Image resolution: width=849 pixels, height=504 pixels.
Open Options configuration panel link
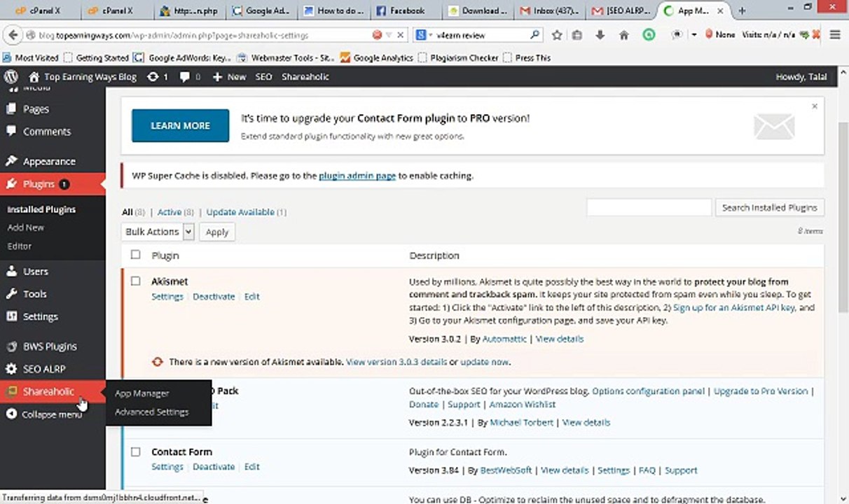[649, 391]
